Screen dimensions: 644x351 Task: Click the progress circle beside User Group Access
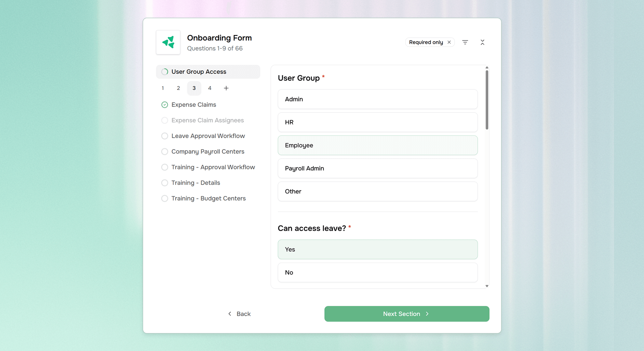click(x=165, y=71)
